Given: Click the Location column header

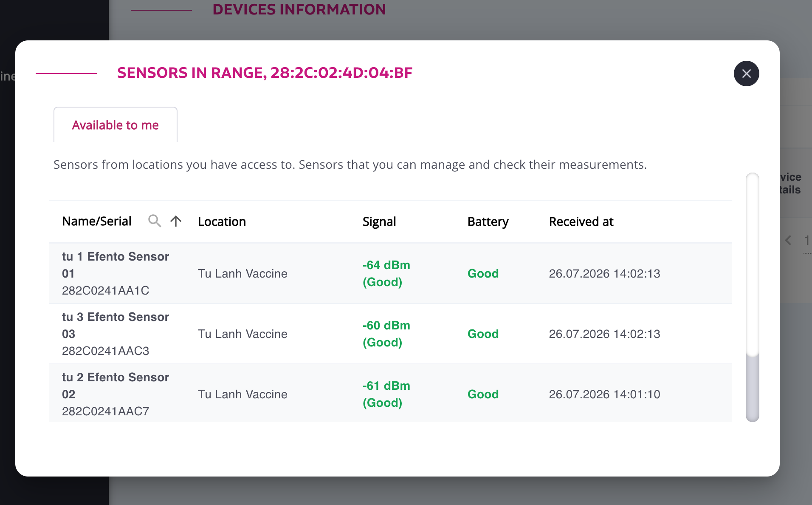Looking at the screenshot, I should 222,221.
